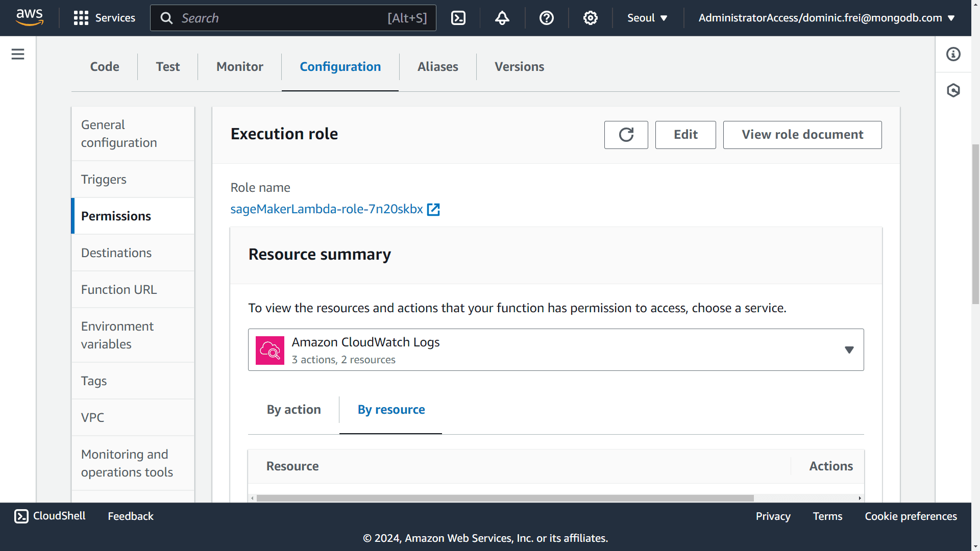
Task: Expand the CloudWatch Logs service selector
Action: coord(556,350)
